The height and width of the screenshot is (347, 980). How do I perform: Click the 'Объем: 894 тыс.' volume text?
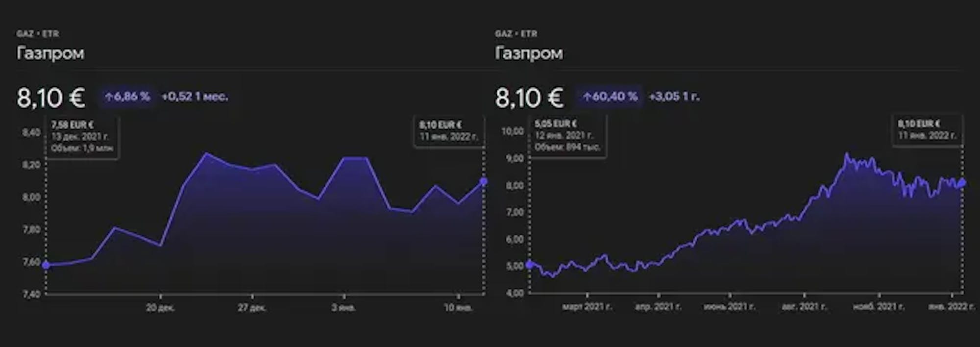click(567, 147)
